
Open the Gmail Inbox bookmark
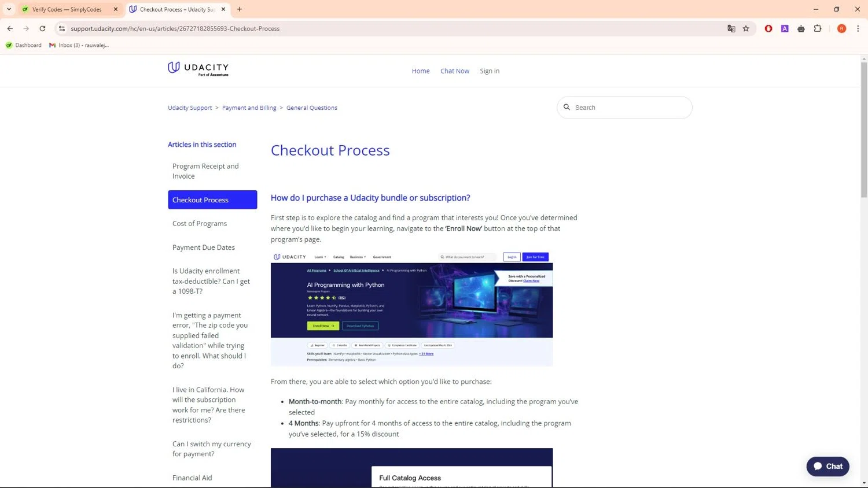coord(79,45)
